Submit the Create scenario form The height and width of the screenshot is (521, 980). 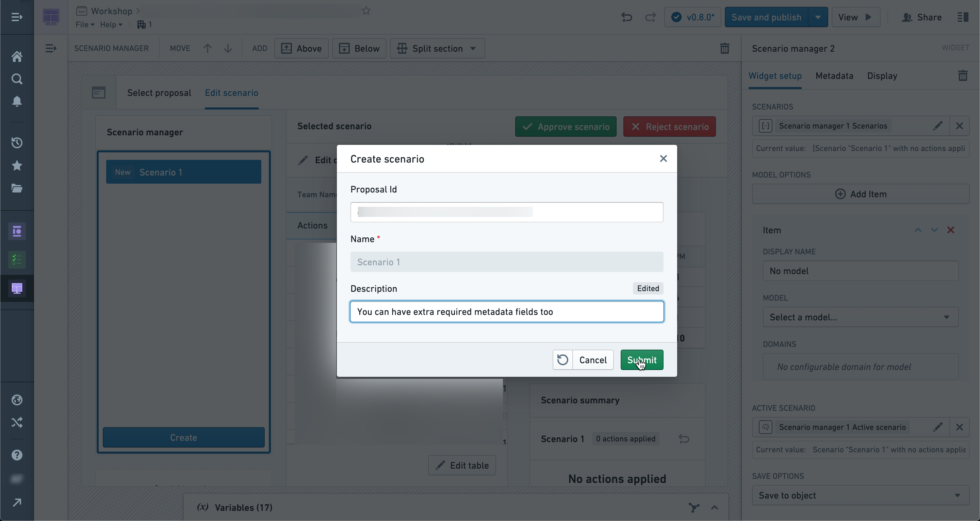(642, 360)
